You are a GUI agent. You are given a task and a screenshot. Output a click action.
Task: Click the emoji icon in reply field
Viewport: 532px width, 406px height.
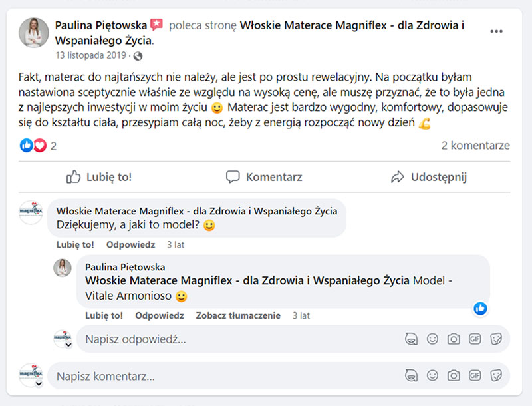pos(432,339)
